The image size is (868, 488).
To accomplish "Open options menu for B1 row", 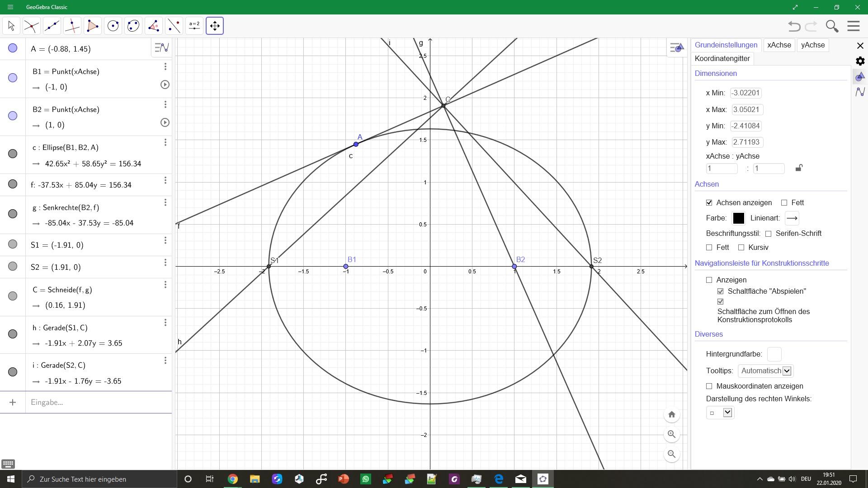I will (x=165, y=67).
